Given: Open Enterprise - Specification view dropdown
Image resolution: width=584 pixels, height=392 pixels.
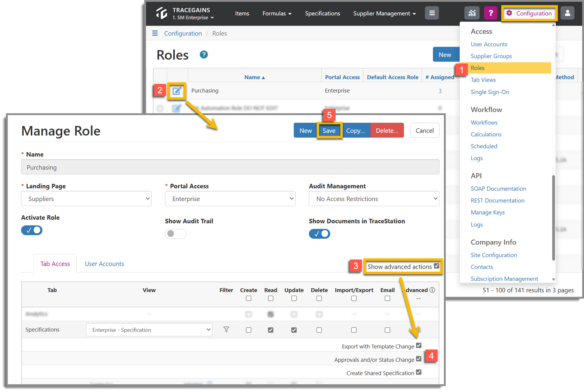Looking at the screenshot, I should (x=149, y=330).
